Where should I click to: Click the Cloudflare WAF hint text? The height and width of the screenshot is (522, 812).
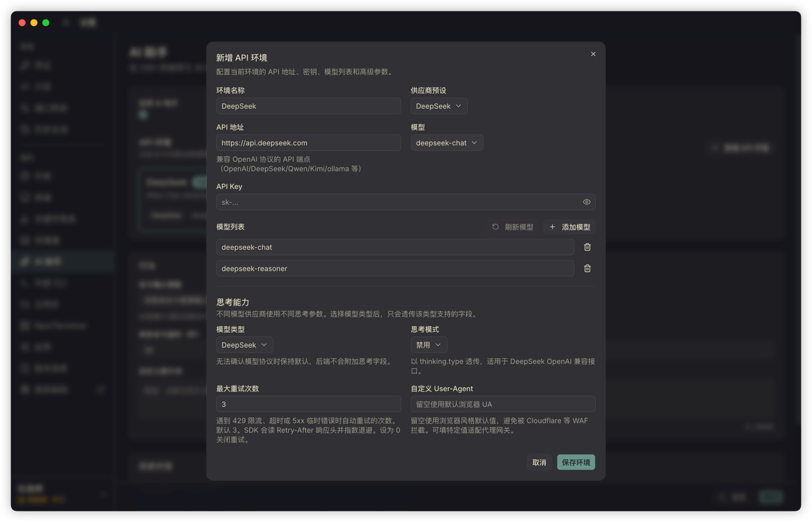(499, 426)
